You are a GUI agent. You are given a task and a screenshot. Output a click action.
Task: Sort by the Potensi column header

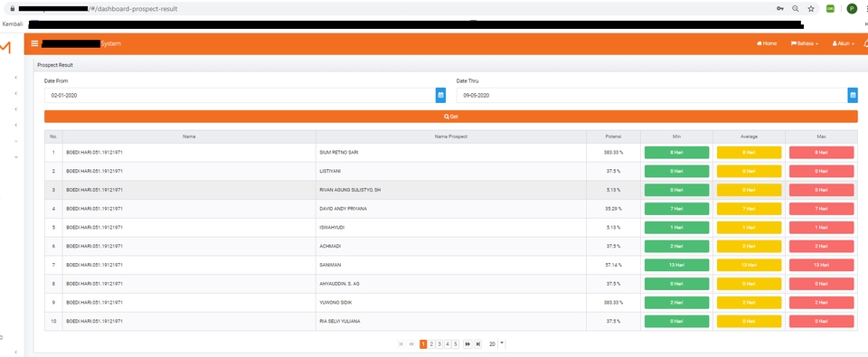tap(613, 136)
